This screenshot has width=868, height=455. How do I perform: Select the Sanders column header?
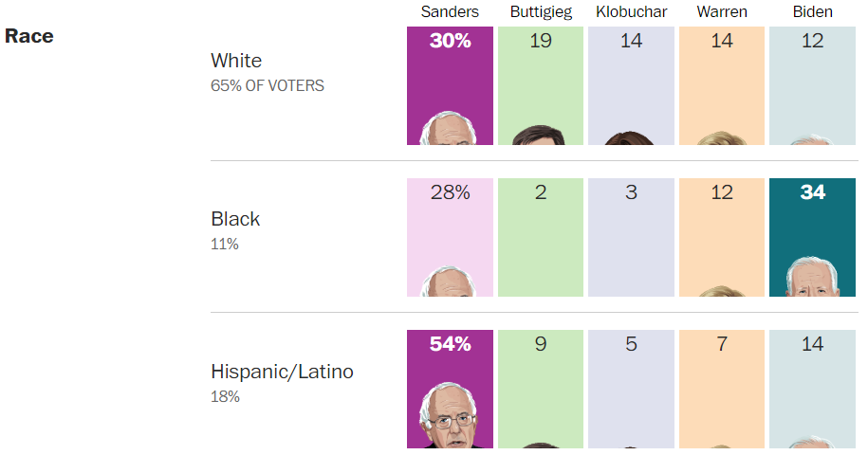[x=450, y=12]
